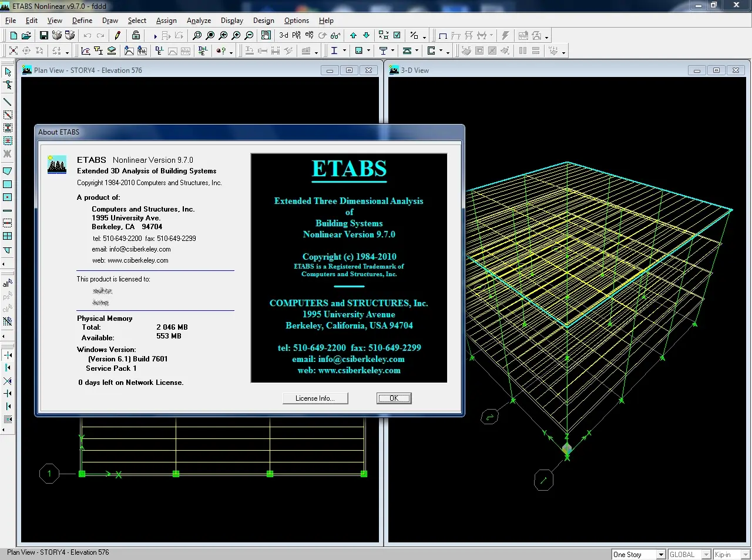Image resolution: width=752 pixels, height=560 pixels.
Task: Open the Analyze menu
Action: (x=199, y=20)
